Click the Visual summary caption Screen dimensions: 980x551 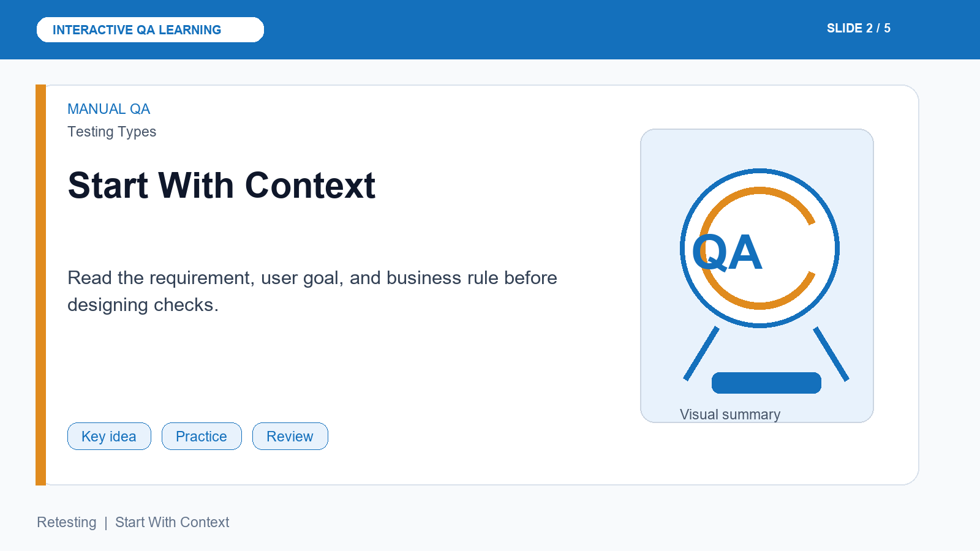(730, 414)
